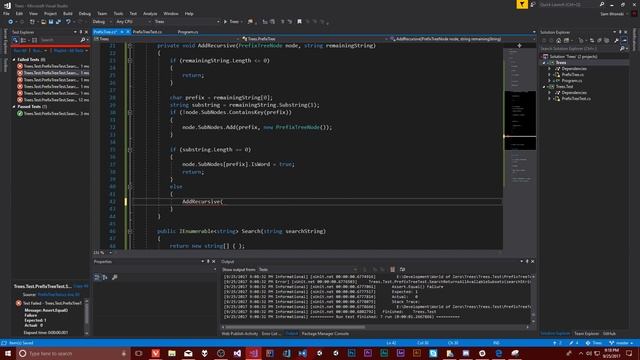Open the Tools menu

118,13
